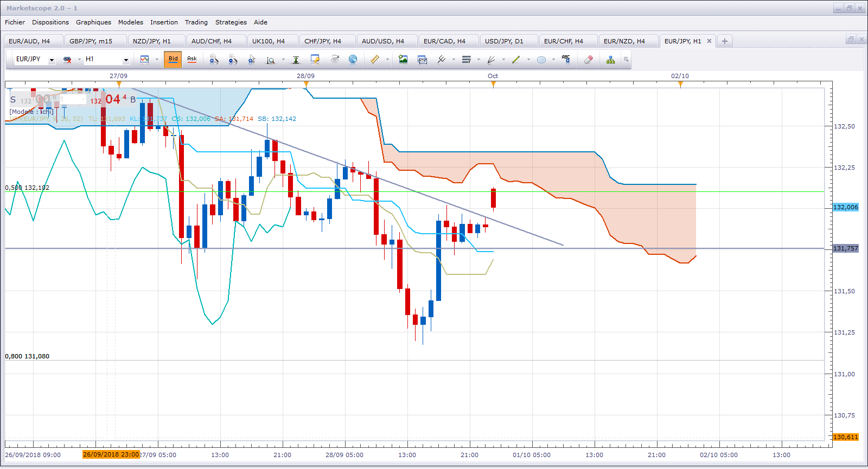868x469 pixels.
Task: Expand the ruler tool dropdown arrow
Action: point(387,60)
